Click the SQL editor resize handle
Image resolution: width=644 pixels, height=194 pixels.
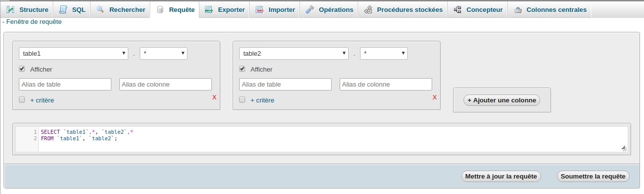pyautogui.click(x=624, y=148)
